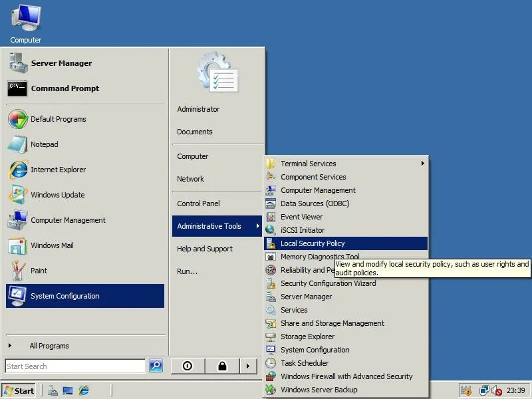Viewport: 532px width, 399px height.
Task: Click the Windows Update icon
Action: click(x=18, y=195)
